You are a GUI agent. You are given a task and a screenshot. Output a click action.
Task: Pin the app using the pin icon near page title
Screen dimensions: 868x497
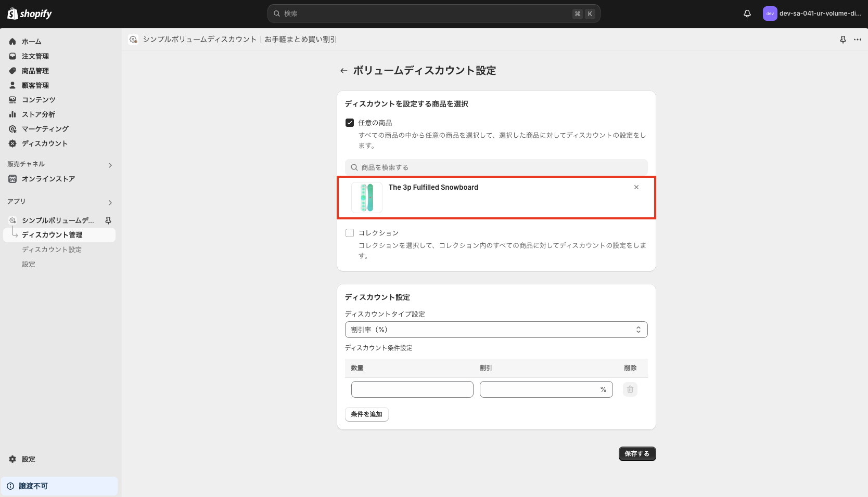843,39
